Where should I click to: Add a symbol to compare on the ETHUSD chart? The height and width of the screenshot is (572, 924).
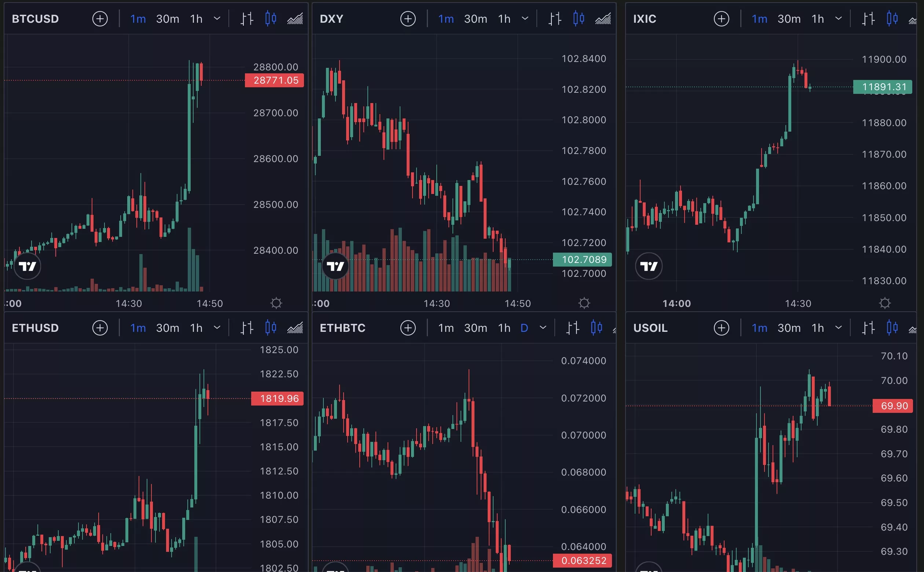click(x=100, y=327)
